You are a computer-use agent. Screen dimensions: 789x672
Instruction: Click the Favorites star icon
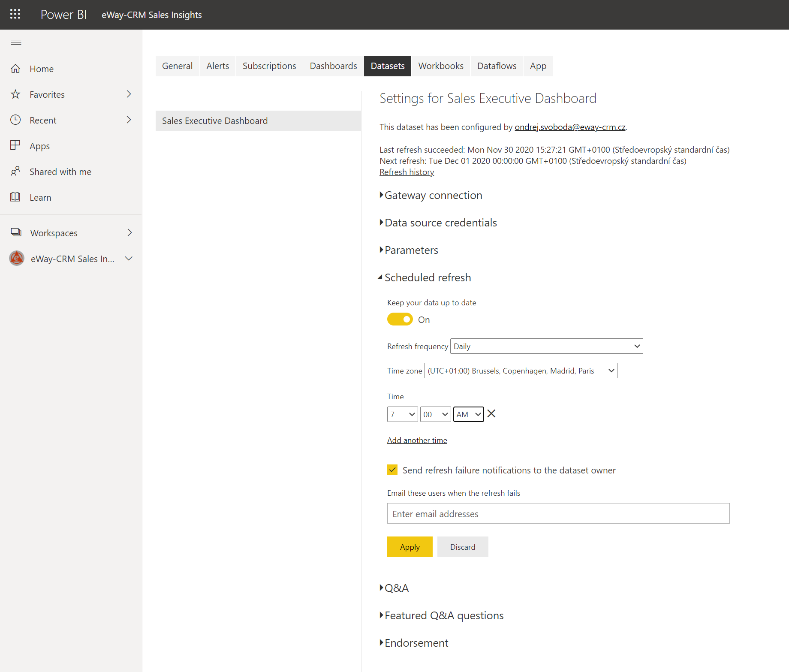15,94
